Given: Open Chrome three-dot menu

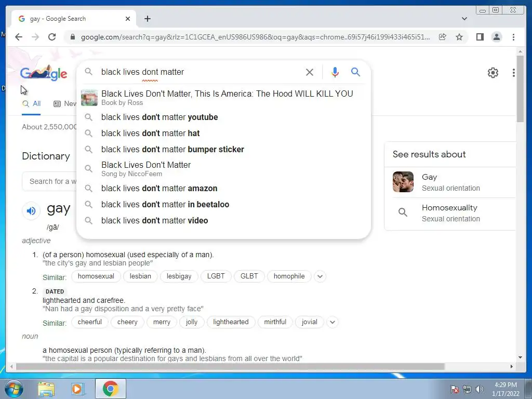Looking at the screenshot, I should (513, 37).
